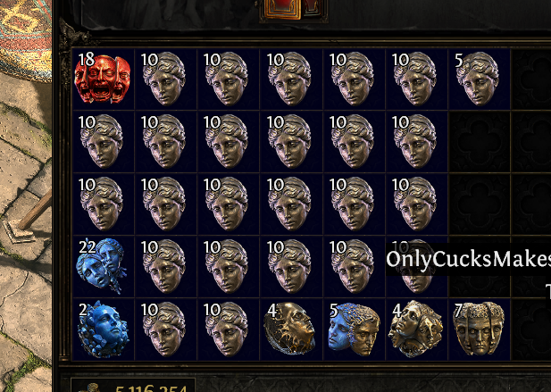Select the triple golden face stack of 7
This screenshot has height=392, width=551.
(479, 329)
